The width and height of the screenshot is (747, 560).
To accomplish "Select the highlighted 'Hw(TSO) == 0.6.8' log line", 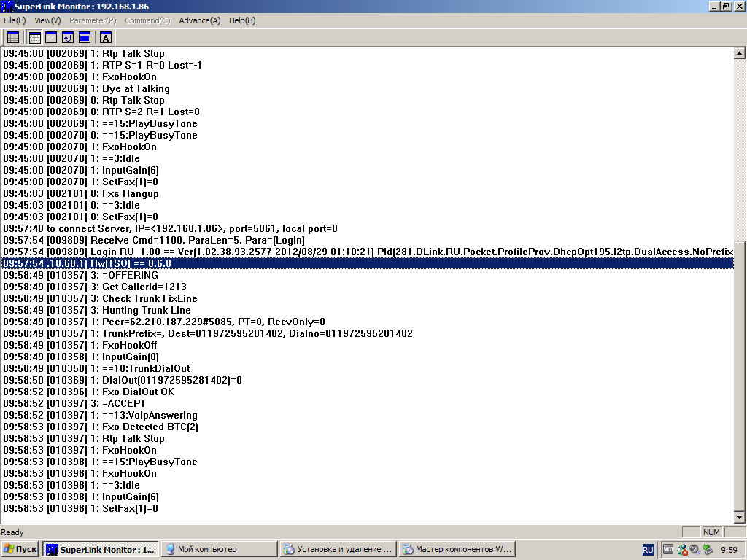I will coord(368,263).
